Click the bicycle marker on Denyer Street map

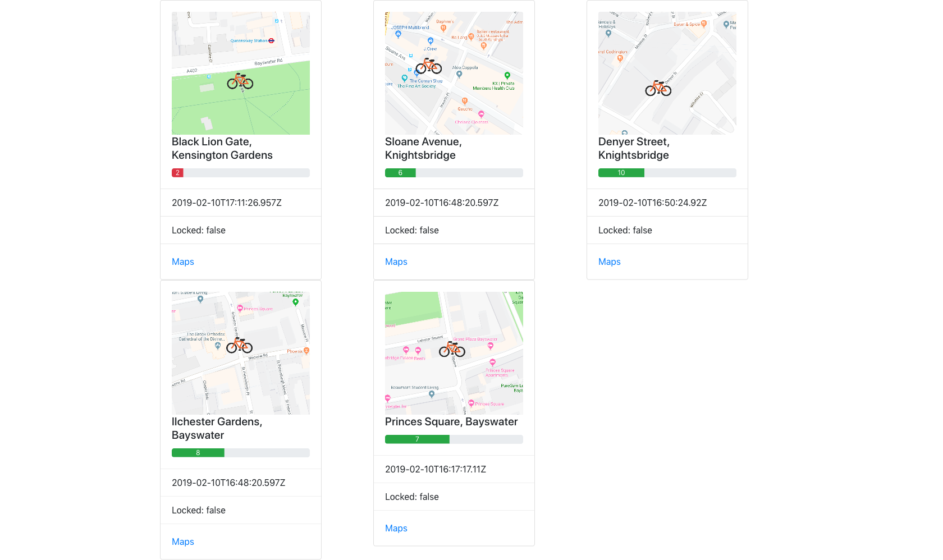[x=658, y=88]
